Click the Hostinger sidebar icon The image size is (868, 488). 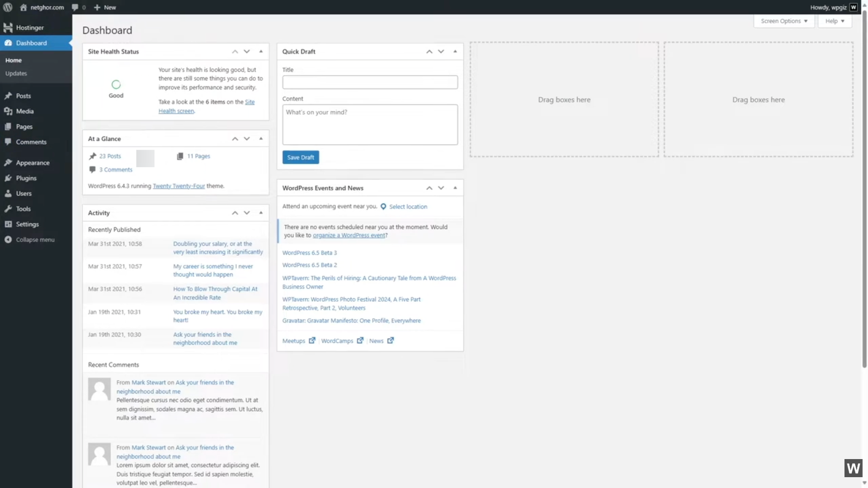(8, 28)
